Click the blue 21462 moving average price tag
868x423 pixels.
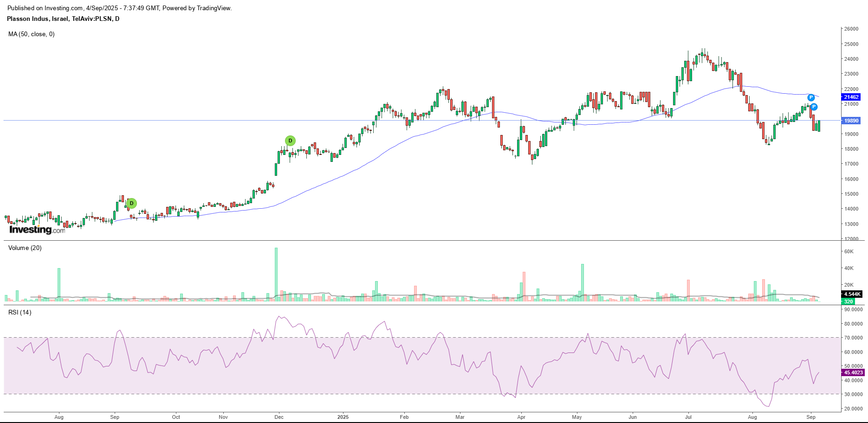click(x=851, y=97)
